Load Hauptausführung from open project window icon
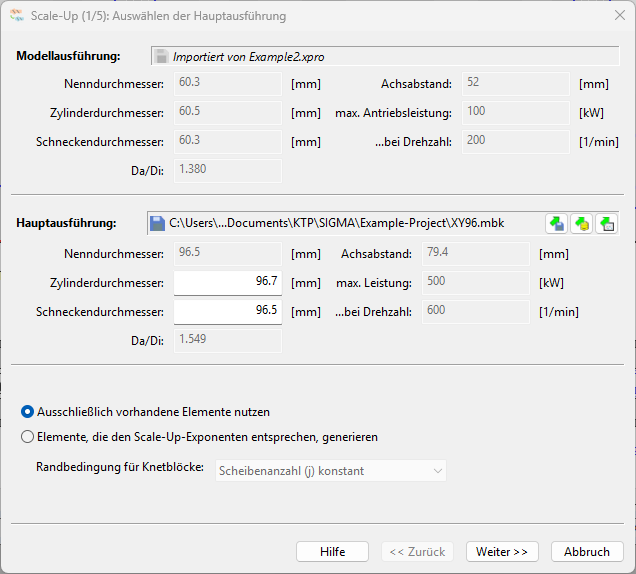 coord(606,224)
